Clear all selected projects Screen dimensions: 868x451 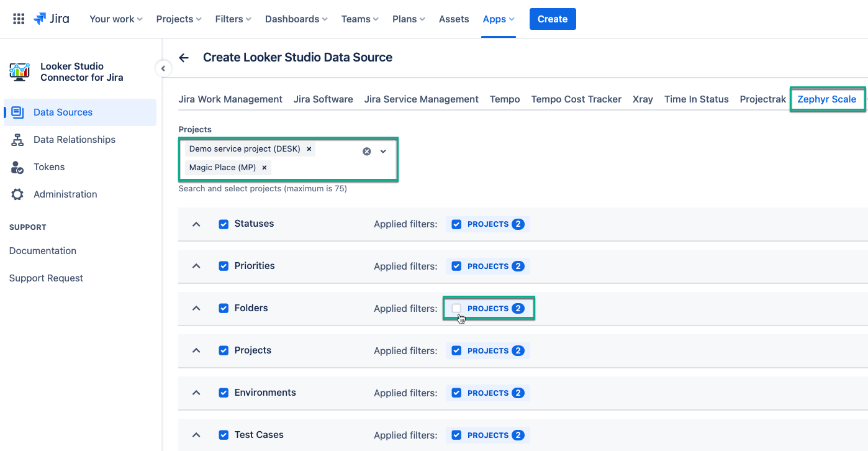coord(367,152)
